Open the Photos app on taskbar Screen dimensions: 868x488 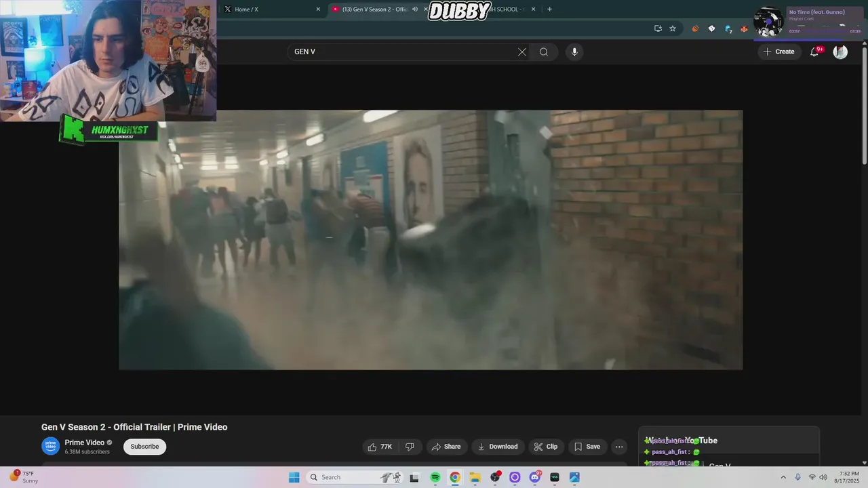click(x=574, y=477)
